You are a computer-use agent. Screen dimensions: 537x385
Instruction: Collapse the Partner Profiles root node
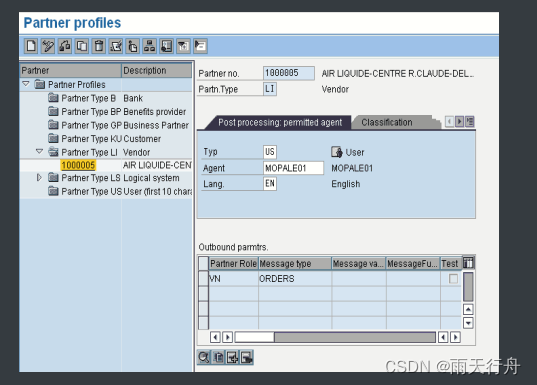[26, 84]
